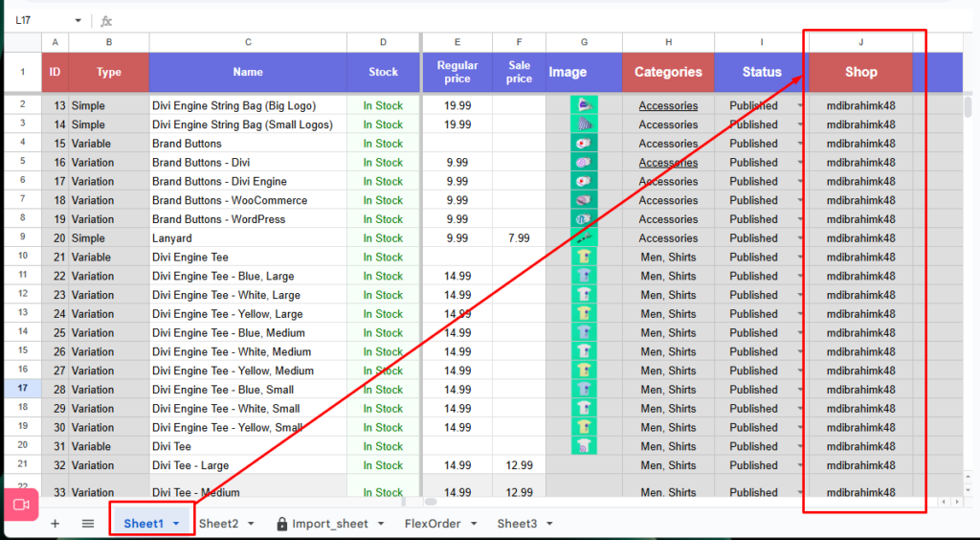Select row 17 header
The width and height of the screenshot is (980, 540).
tap(23, 388)
